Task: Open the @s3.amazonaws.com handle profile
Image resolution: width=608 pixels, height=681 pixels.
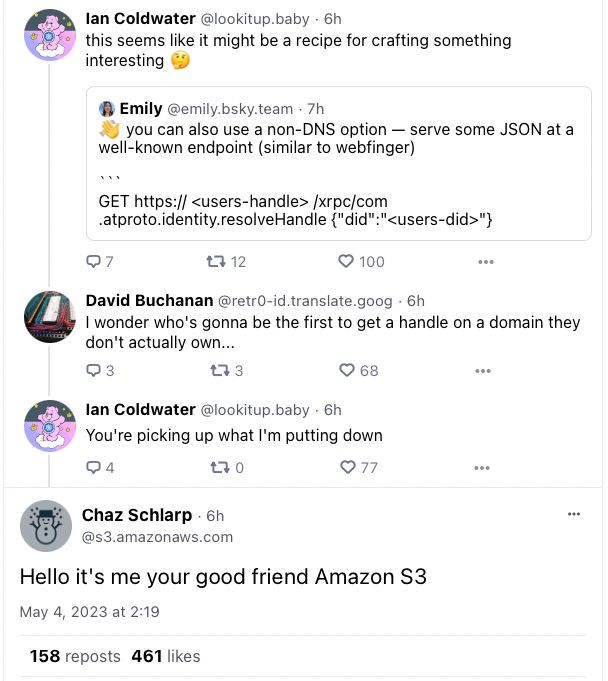Action: (157, 537)
